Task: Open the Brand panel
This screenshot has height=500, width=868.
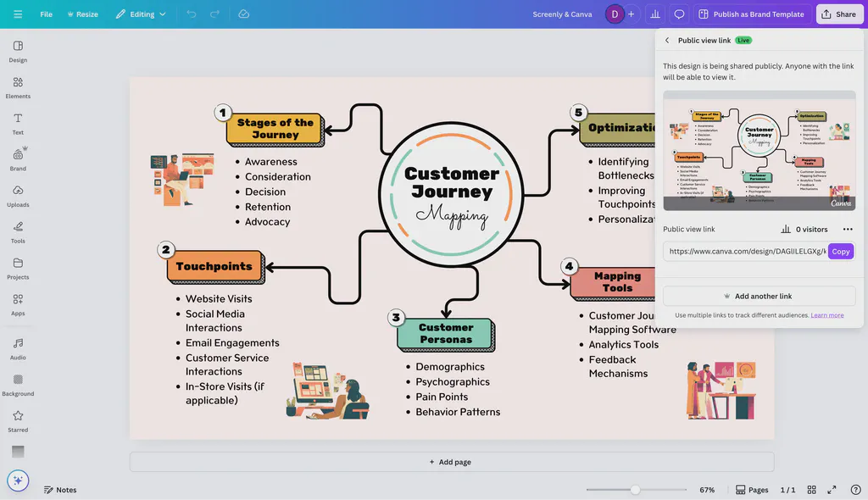Action: (17, 158)
